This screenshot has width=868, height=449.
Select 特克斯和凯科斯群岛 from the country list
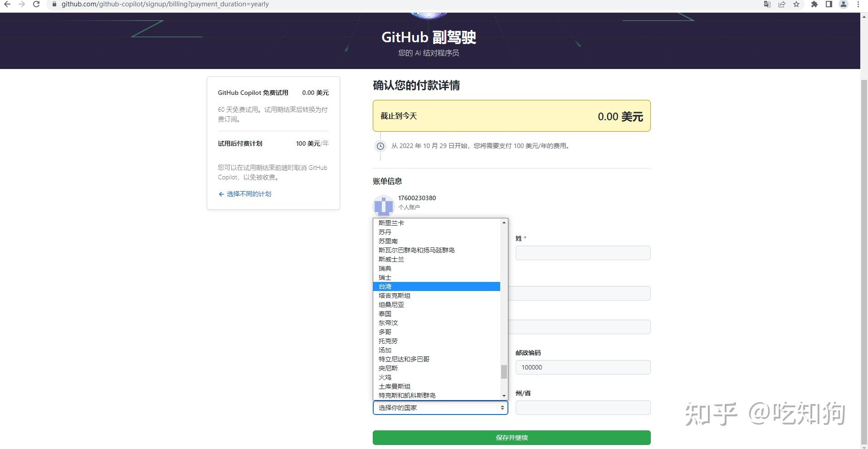click(x=437, y=395)
